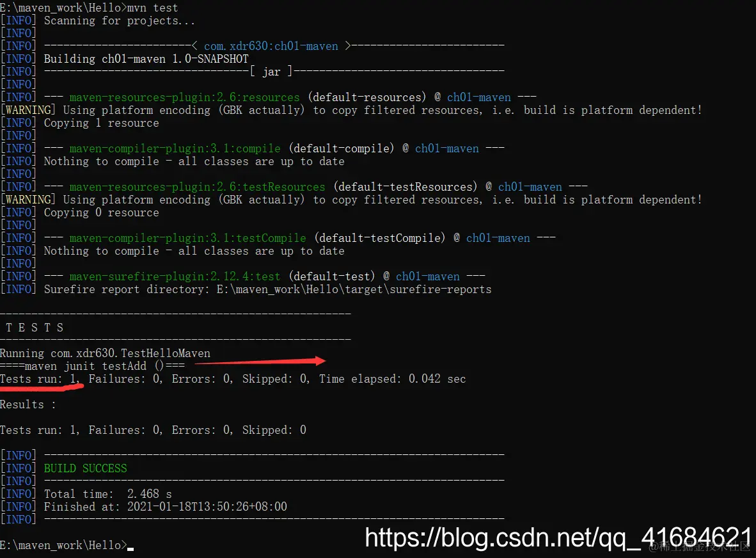This screenshot has width=756, height=558.
Task: Select 'Building ch01-maven 1.0-SNAPSHOT' line
Action: 146,59
